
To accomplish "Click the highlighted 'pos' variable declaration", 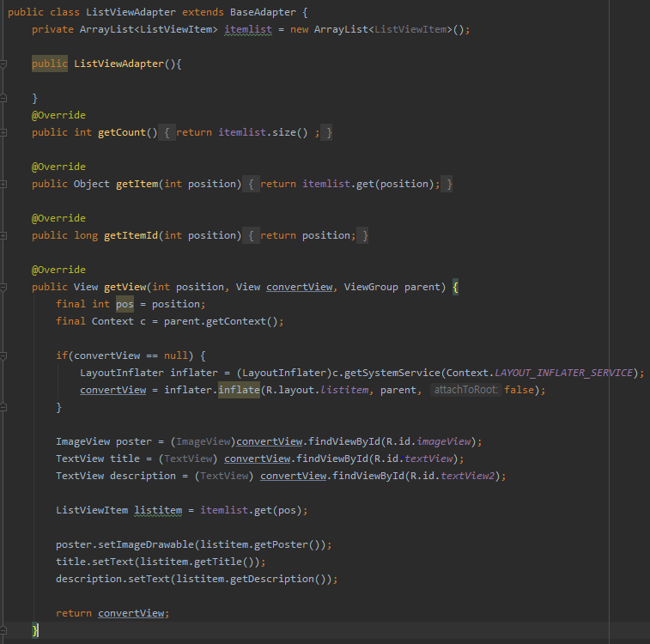I will click(125, 304).
